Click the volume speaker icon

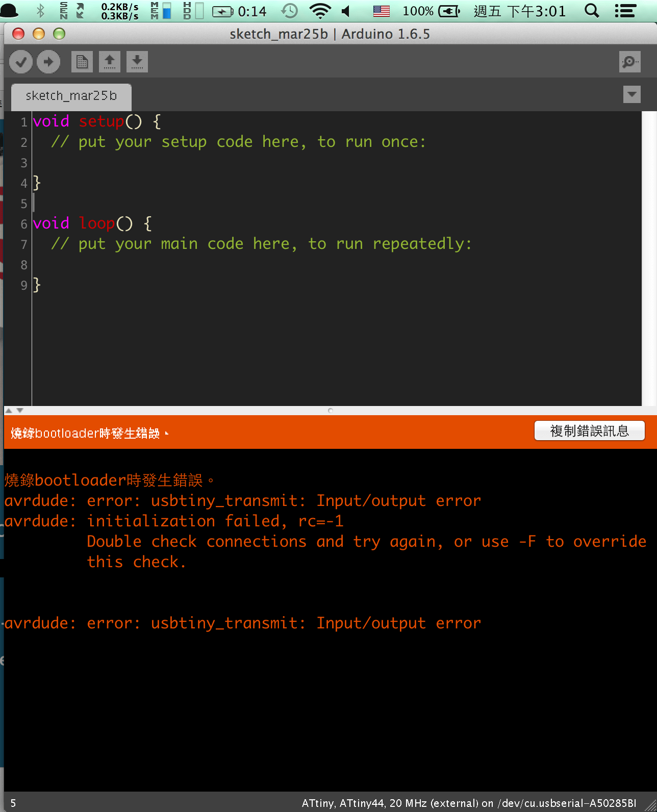(x=346, y=11)
